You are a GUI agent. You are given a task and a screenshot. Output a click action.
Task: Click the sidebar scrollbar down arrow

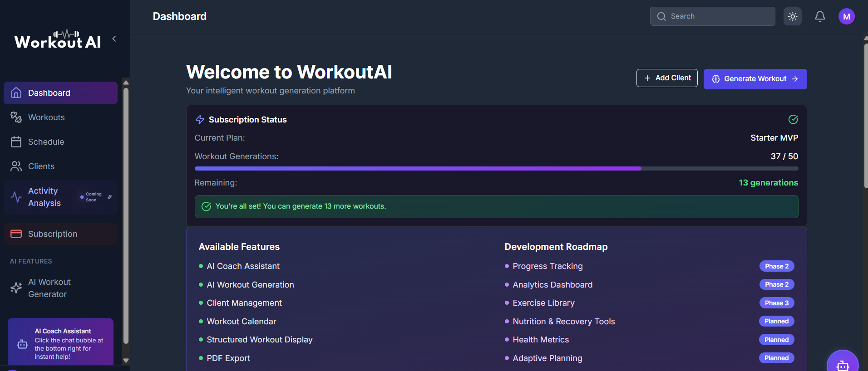click(x=126, y=361)
